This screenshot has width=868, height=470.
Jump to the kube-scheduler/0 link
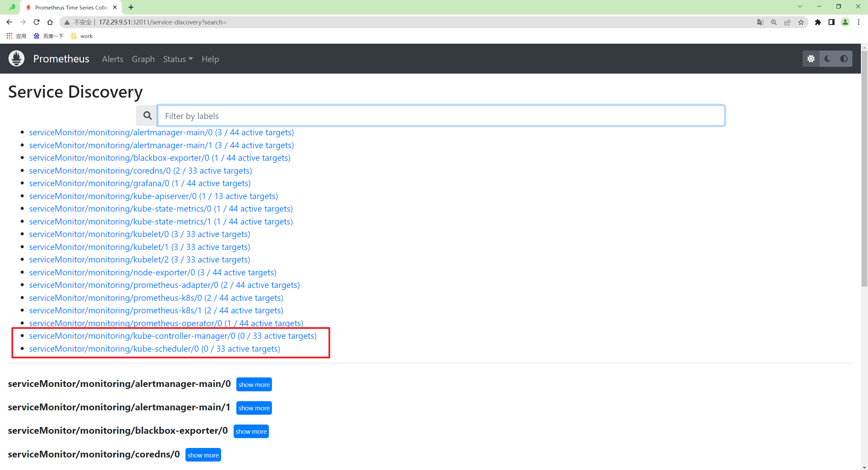tap(155, 349)
